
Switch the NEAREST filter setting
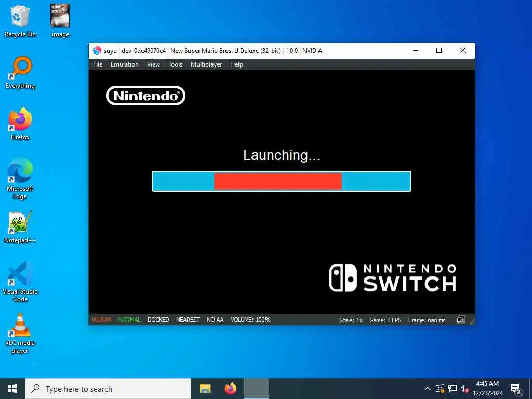[188, 320]
